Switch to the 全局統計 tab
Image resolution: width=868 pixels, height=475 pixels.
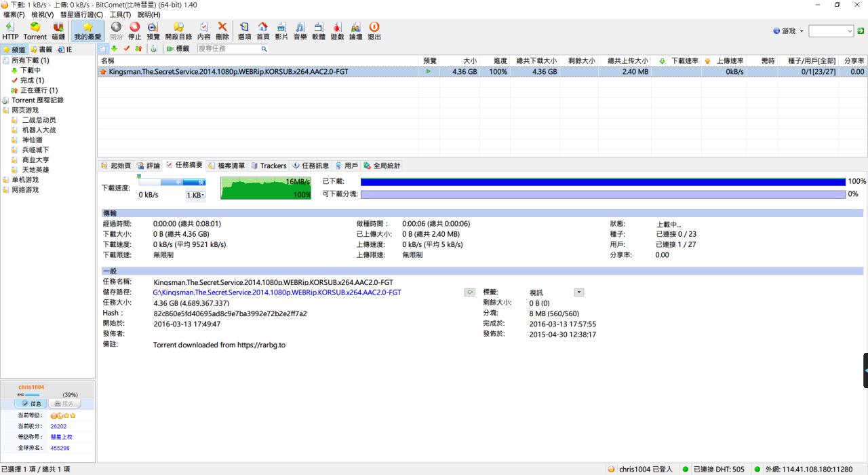382,166
